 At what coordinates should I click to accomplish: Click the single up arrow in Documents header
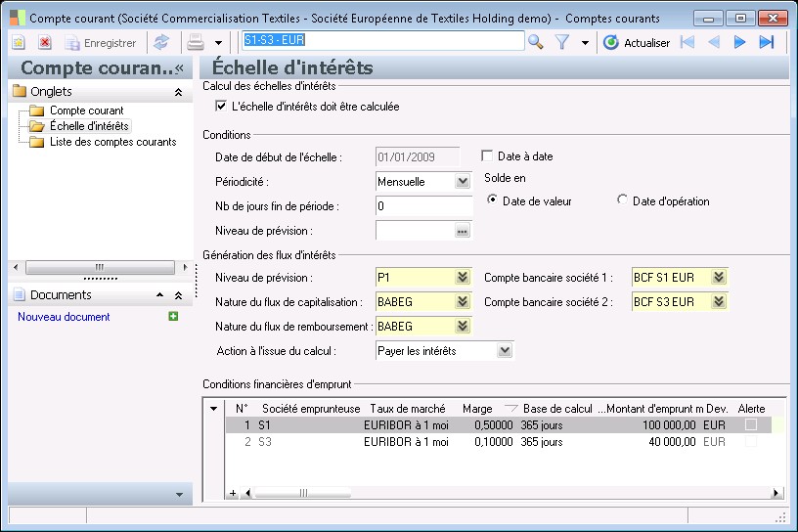click(159, 294)
